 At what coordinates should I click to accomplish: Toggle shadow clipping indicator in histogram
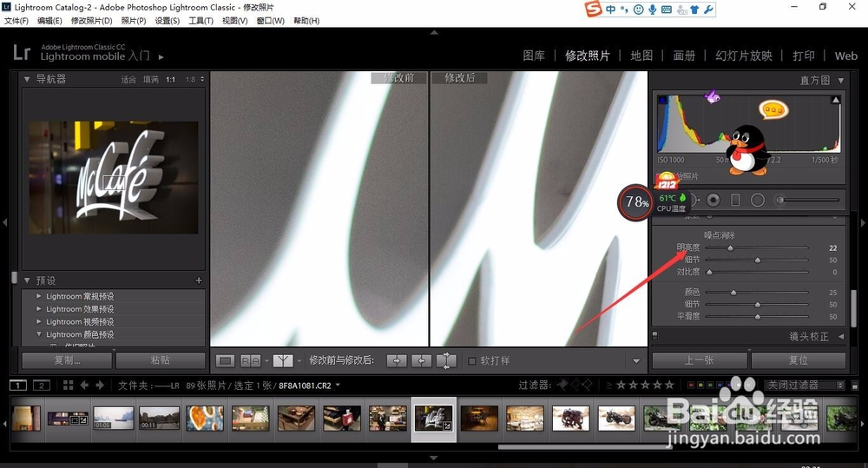(x=662, y=100)
